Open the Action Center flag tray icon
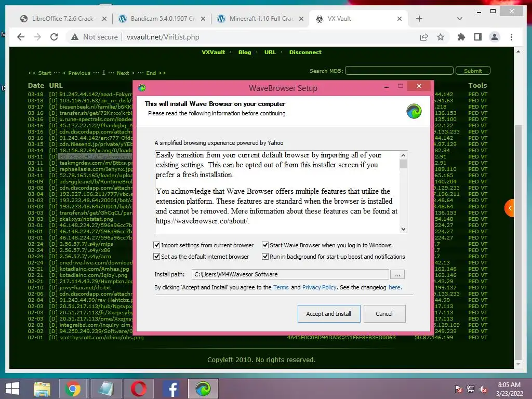532x399 pixels. 458,389
